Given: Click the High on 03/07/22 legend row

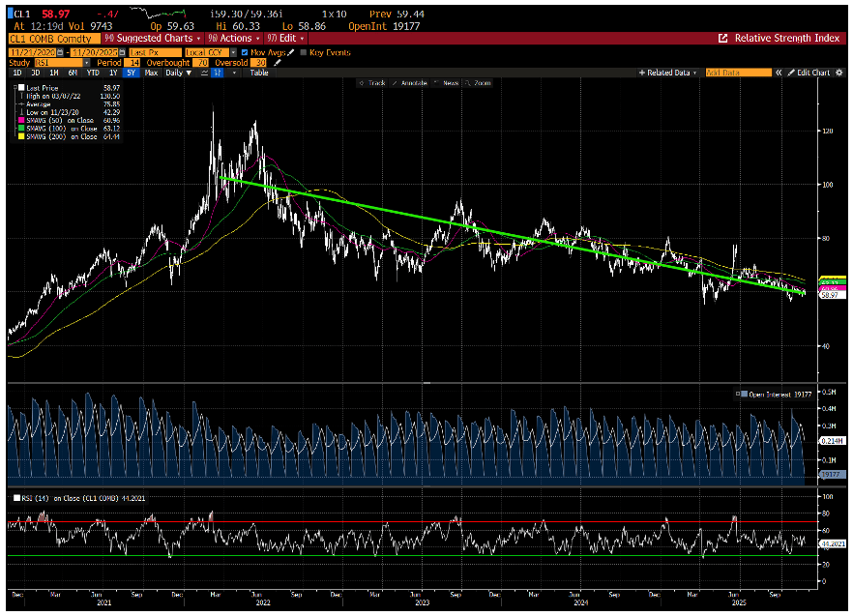Looking at the screenshot, I should click(69, 96).
